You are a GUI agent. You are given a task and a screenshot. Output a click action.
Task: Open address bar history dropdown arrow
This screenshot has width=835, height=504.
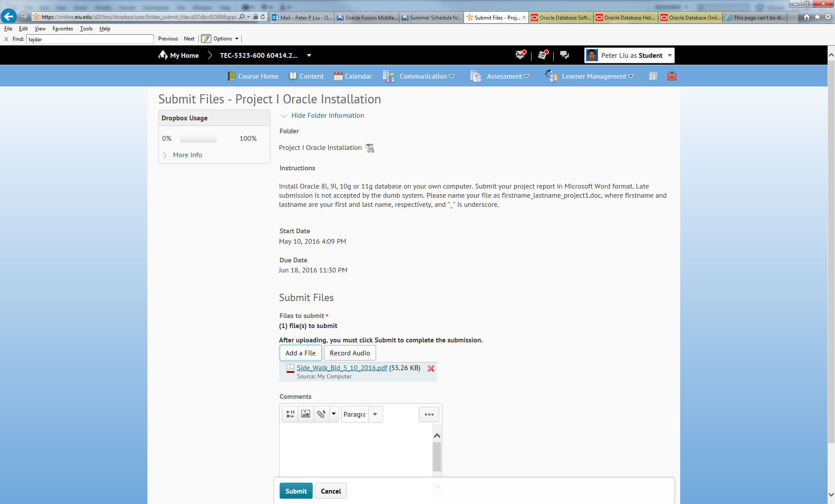click(249, 17)
